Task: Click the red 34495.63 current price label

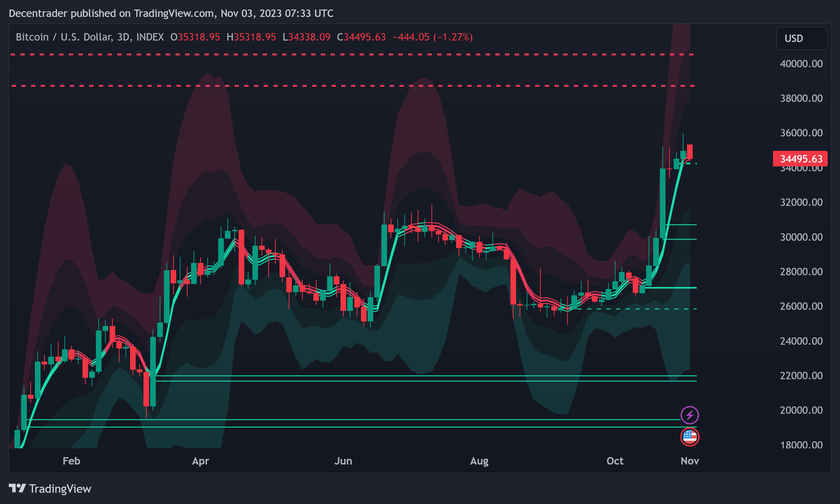Action: pos(800,159)
